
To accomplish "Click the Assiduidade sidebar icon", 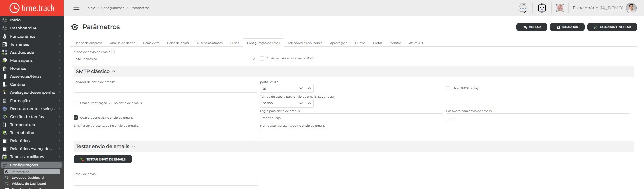I will 5,52.
